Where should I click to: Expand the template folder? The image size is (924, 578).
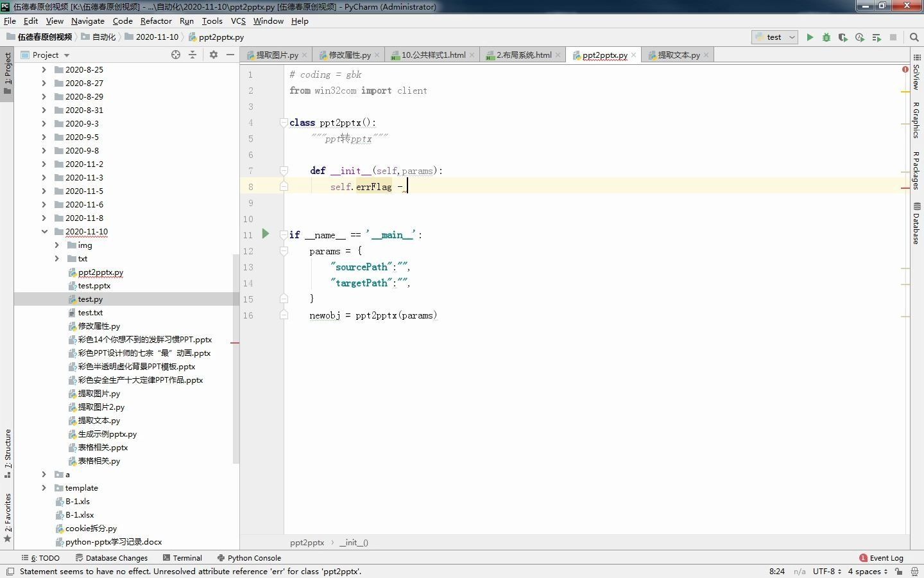click(x=44, y=487)
